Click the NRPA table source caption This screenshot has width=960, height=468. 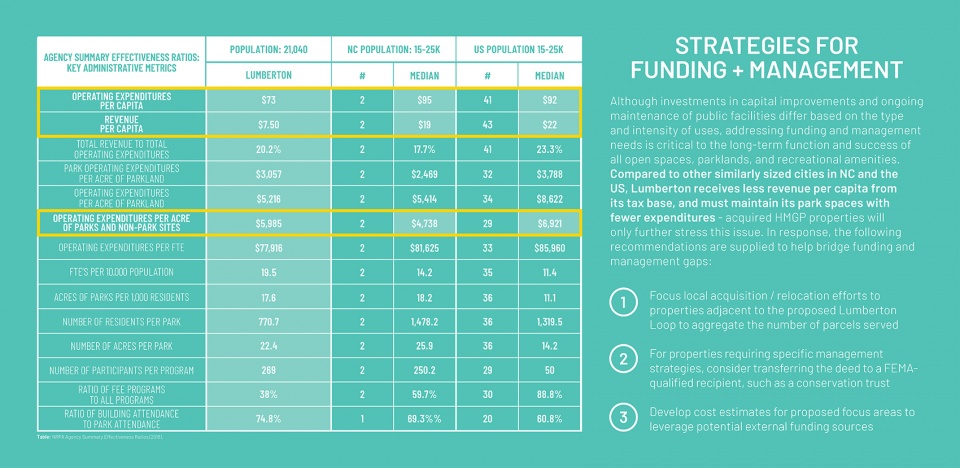[x=100, y=437]
